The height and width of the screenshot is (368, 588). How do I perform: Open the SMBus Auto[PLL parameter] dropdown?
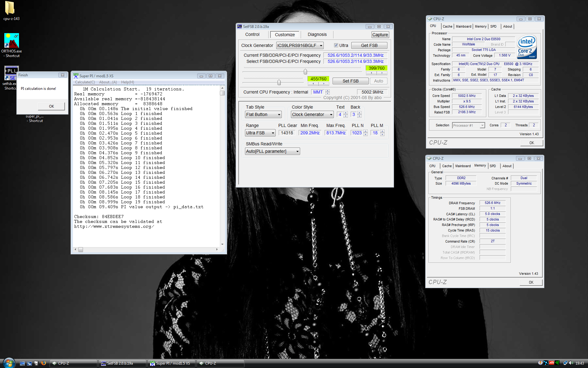pyautogui.click(x=272, y=151)
